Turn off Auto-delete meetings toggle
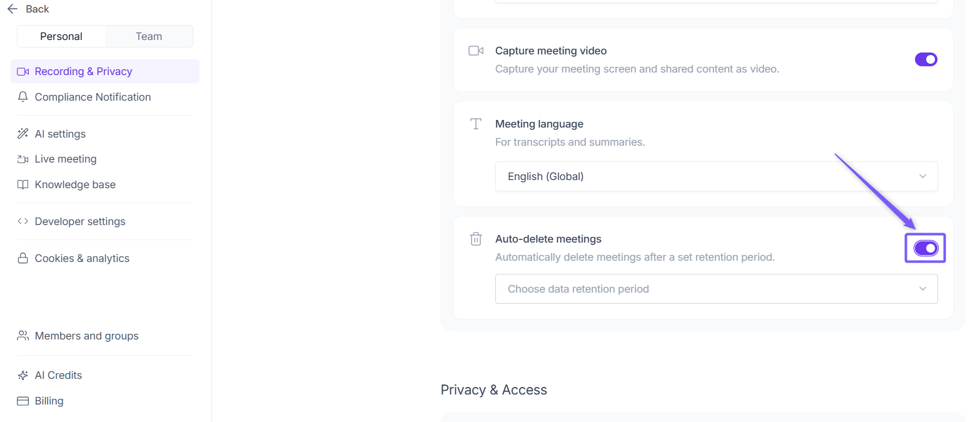This screenshot has width=980, height=422. 926,248
